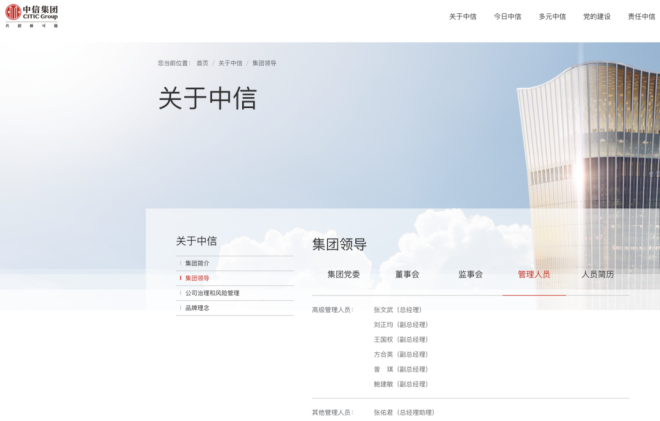Switch to the 董事会 tab
The image size is (660, 421).
(407, 274)
